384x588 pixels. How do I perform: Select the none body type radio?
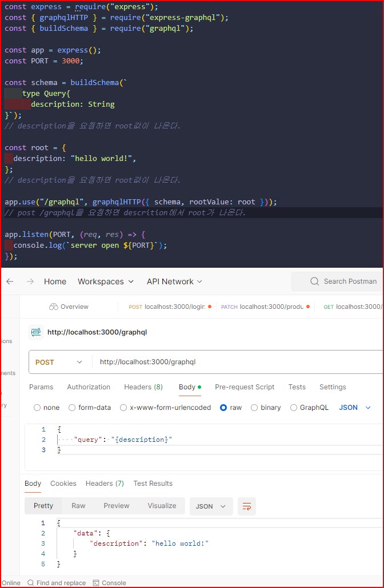[37, 408]
